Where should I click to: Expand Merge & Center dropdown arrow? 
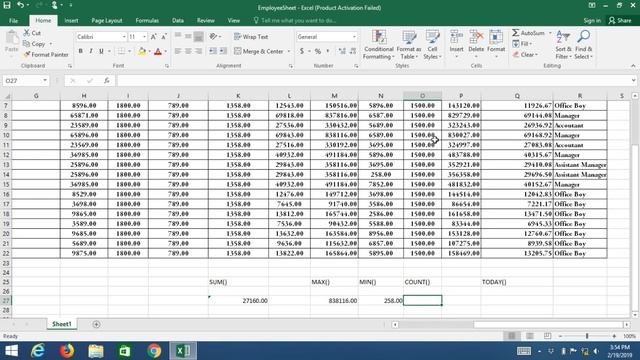point(289,51)
